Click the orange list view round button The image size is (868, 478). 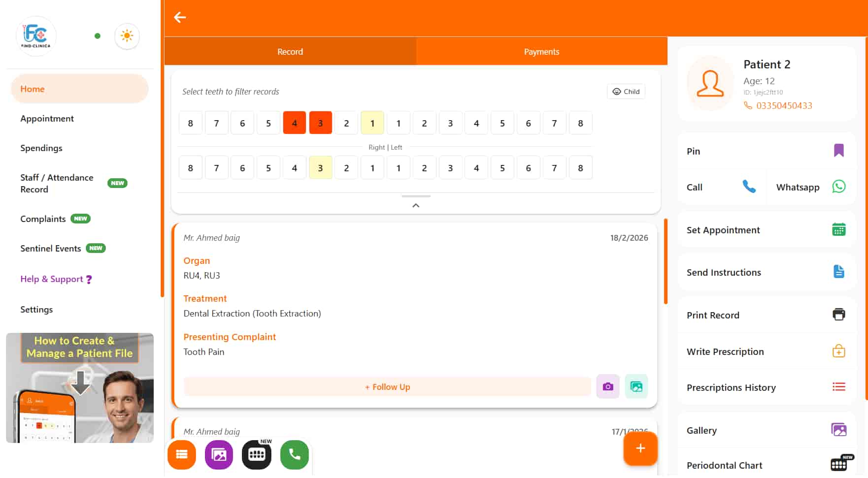182,454
